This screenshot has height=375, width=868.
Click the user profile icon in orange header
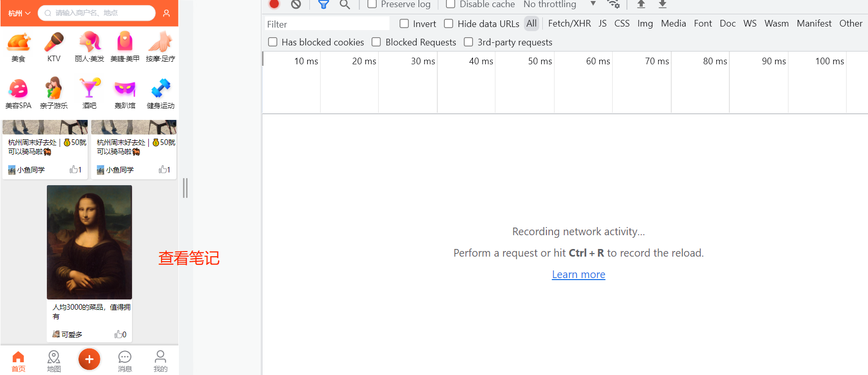(x=166, y=13)
